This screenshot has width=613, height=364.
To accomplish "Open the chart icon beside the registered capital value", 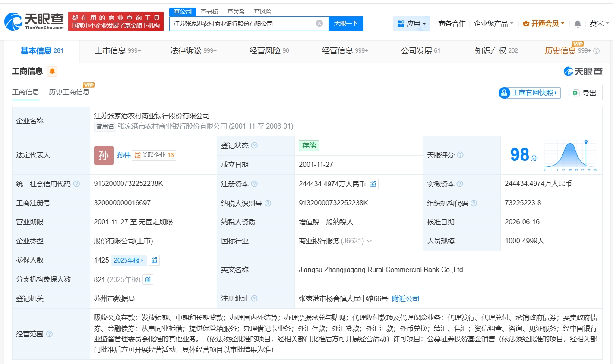I will 373,184.
